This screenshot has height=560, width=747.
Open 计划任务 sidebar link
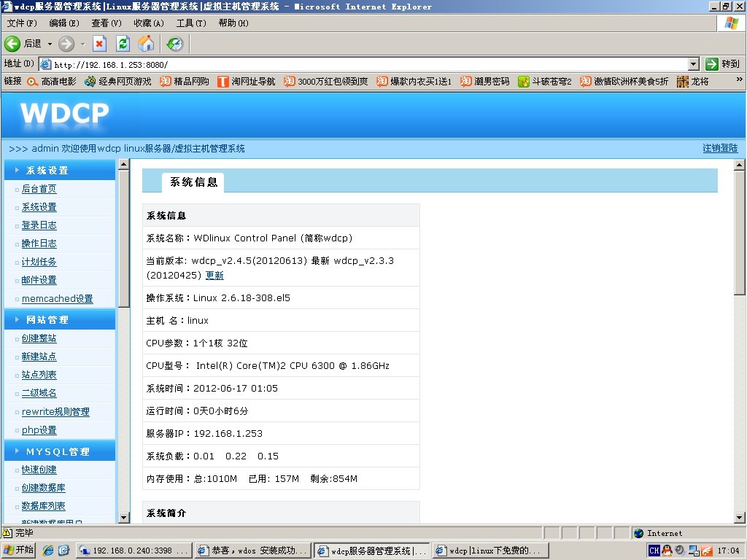click(39, 262)
